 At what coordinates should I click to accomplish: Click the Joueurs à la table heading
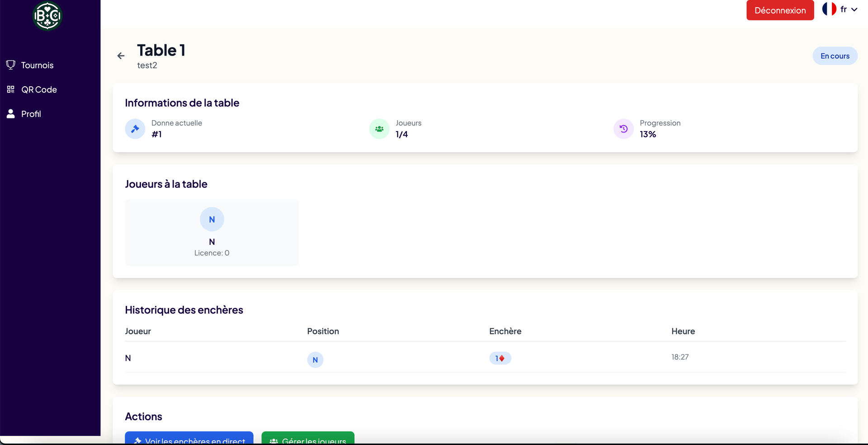tap(166, 184)
